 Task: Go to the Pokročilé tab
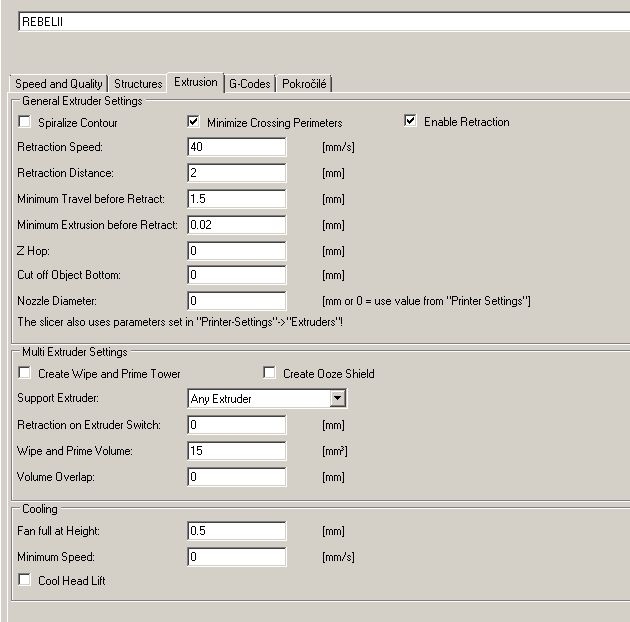305,84
